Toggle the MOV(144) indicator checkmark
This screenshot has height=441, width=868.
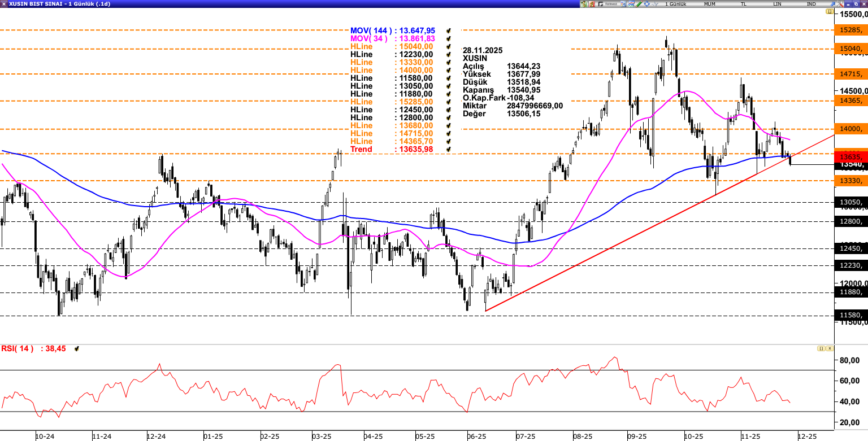click(x=448, y=30)
